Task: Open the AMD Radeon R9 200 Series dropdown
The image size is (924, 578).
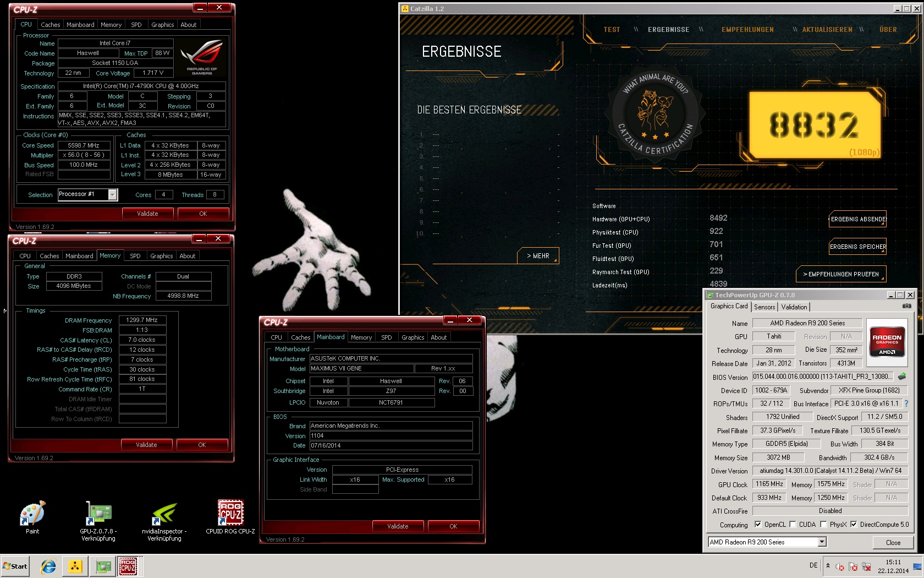Action: tap(822, 542)
